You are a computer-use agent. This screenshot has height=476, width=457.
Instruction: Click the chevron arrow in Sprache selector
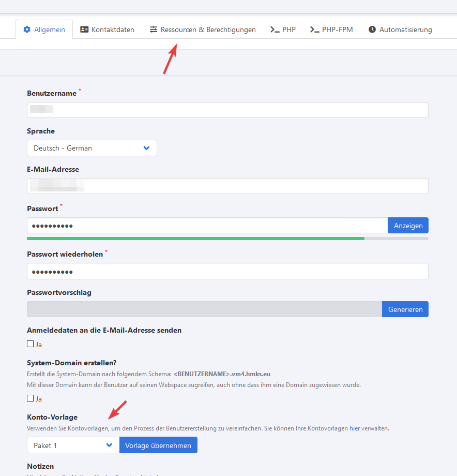pyautogui.click(x=146, y=148)
